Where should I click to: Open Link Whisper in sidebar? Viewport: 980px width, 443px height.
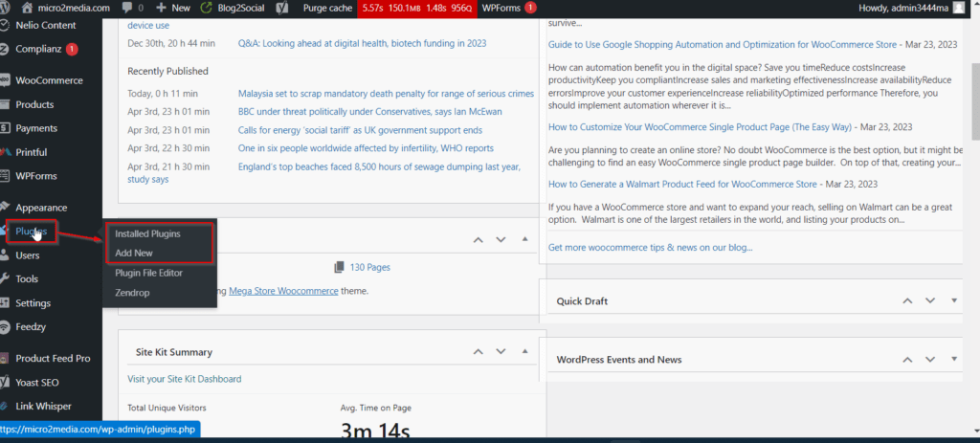click(43, 406)
